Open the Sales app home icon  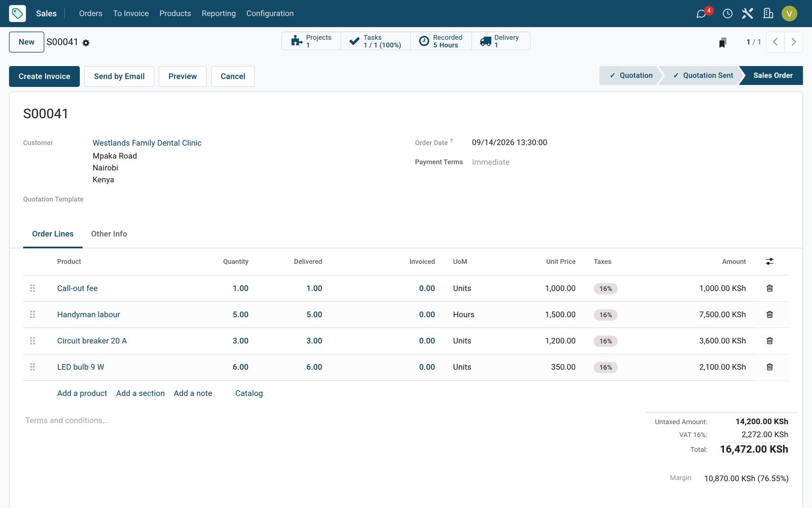pos(17,13)
